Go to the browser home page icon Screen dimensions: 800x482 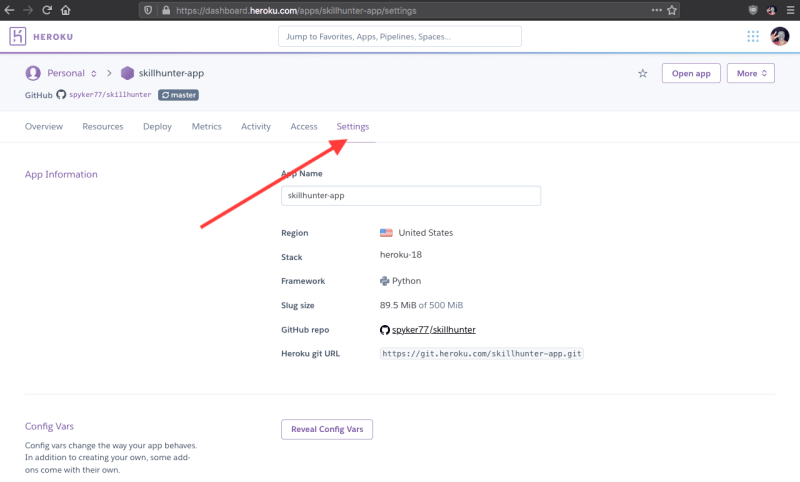[x=65, y=10]
